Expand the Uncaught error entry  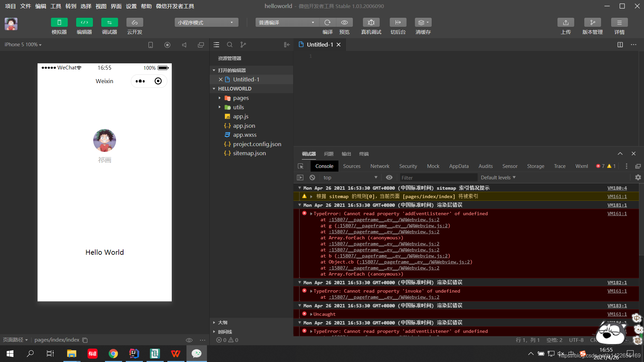point(311,314)
